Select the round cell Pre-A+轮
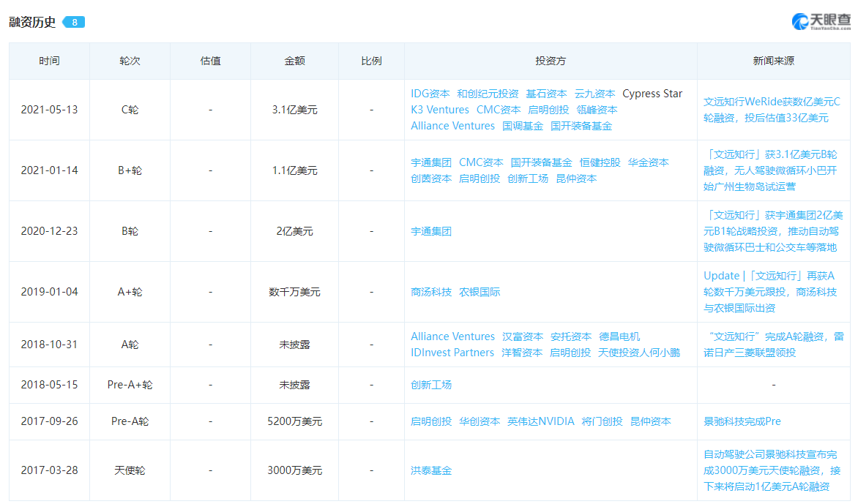Viewport: 858px width, 504px height. [x=130, y=385]
